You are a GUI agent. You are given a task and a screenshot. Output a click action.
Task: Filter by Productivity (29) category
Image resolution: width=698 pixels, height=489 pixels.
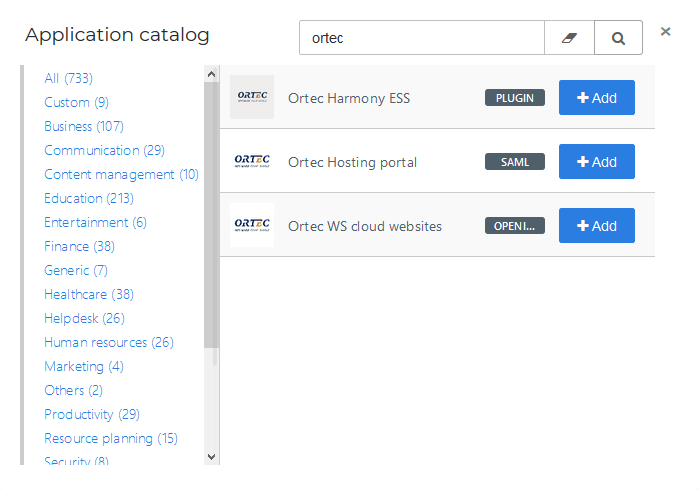(92, 415)
